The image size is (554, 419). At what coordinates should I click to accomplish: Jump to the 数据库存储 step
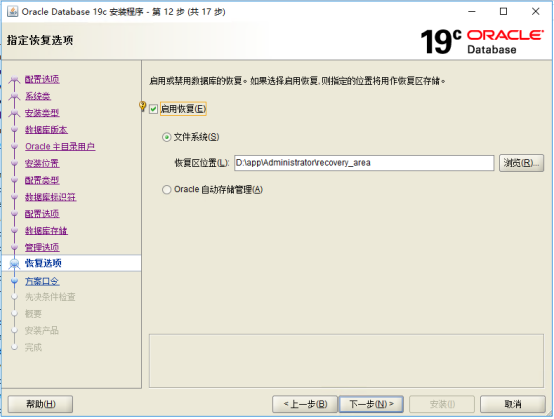pyautogui.click(x=46, y=231)
